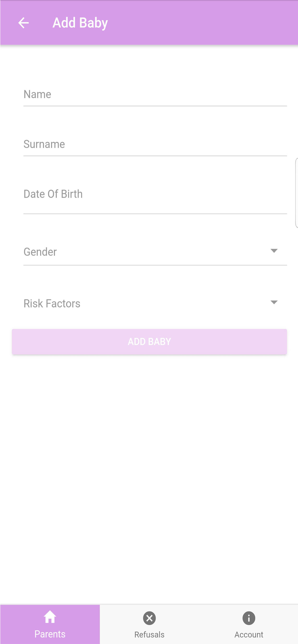The width and height of the screenshot is (298, 644).
Task: Focus the Name input field
Action: pos(155,94)
